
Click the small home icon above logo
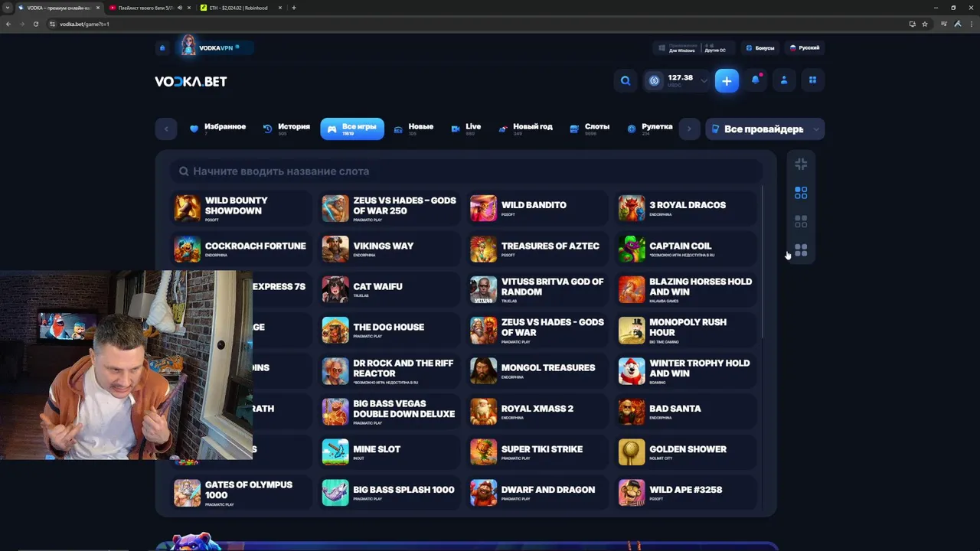[x=162, y=47]
